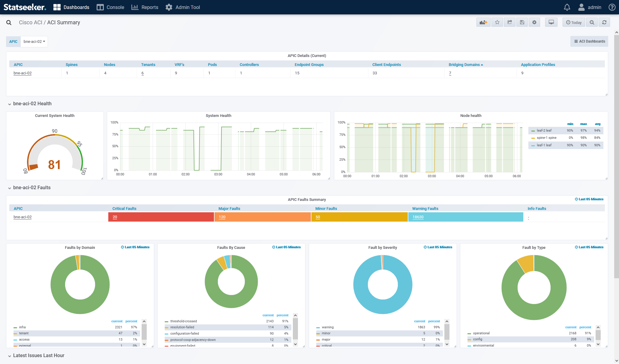619x364 pixels.
Task: Toggle infra series in Faults by Domain legend
Action: tap(22, 327)
